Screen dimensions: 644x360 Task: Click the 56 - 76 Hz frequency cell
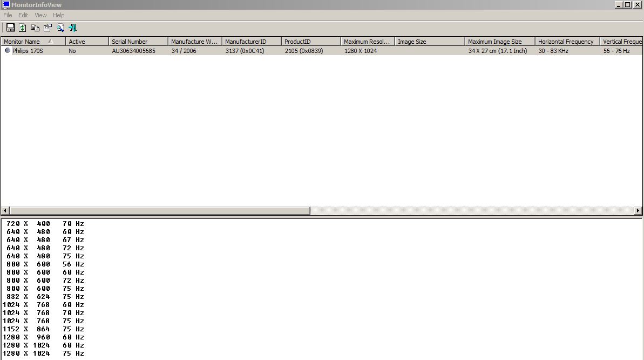(x=616, y=51)
